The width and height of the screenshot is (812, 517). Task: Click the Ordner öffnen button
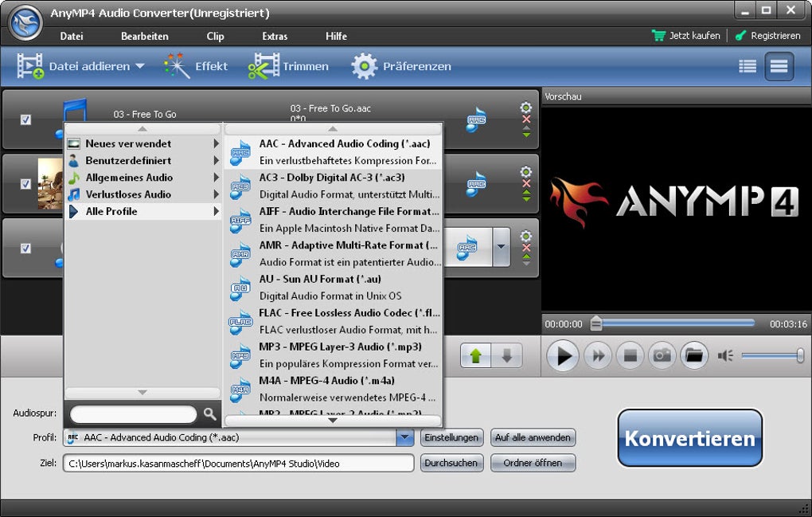pyautogui.click(x=533, y=463)
